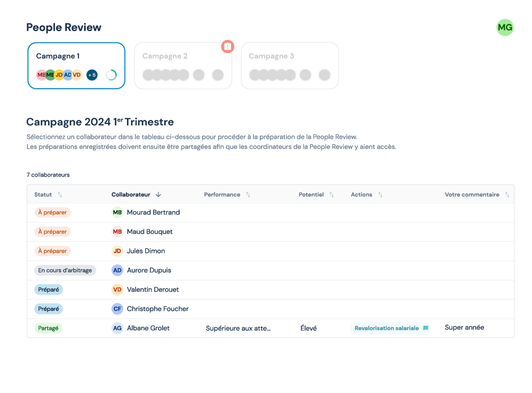Click Mourad Bertrand's À préparer status badge
The height and width of the screenshot is (393, 532).
53,213
